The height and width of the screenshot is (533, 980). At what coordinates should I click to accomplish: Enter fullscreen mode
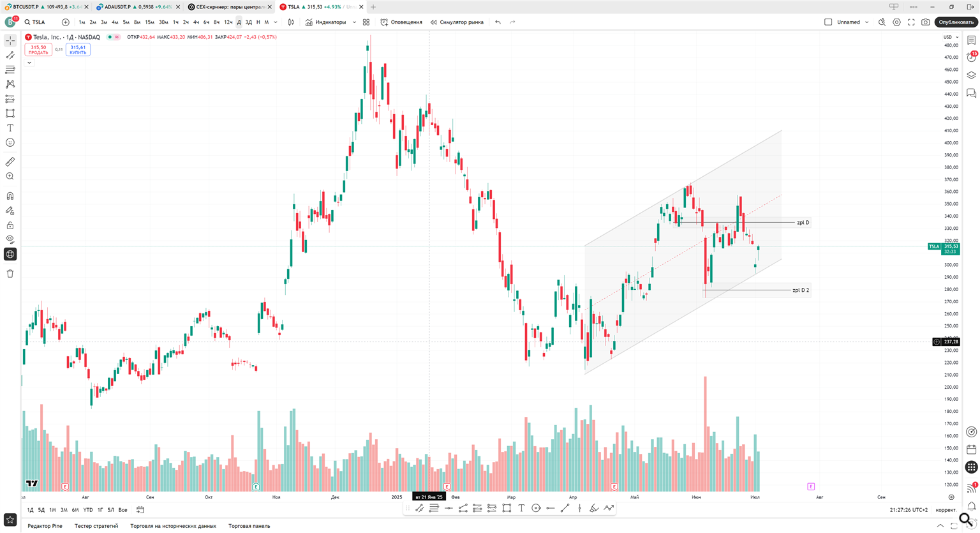click(911, 22)
